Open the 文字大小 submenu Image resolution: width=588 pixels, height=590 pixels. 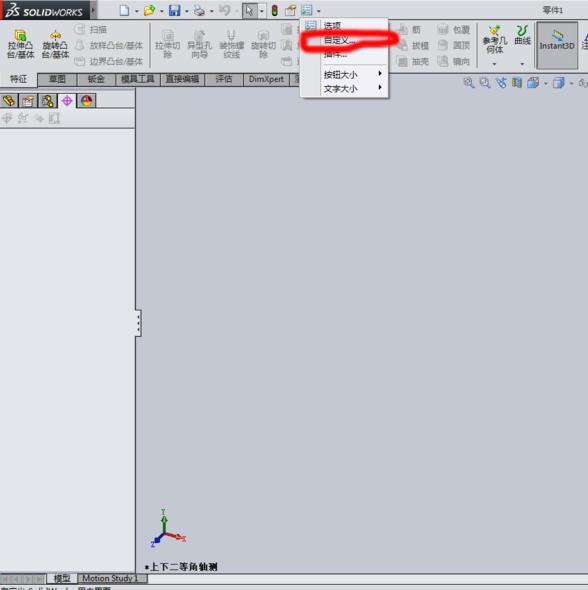(344, 89)
